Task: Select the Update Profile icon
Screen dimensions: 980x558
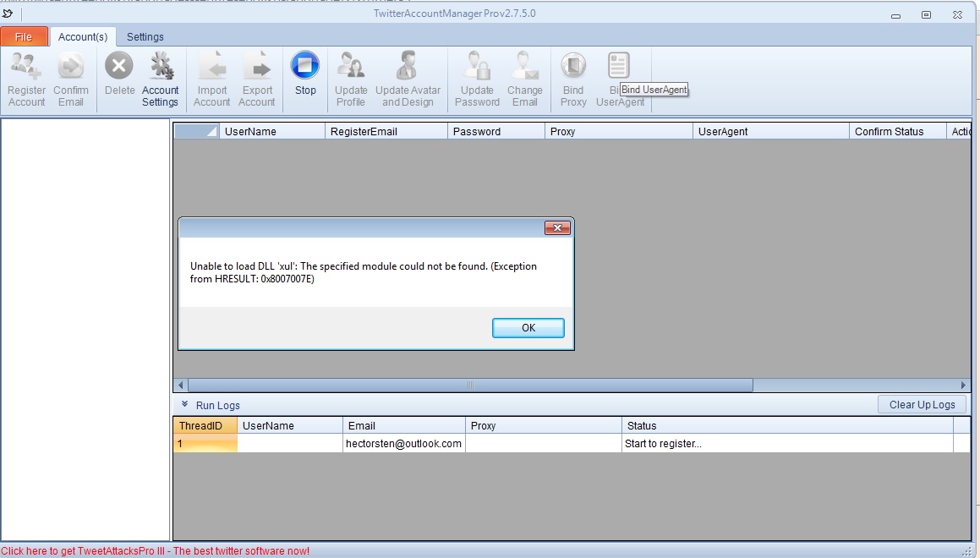Action: 351,66
